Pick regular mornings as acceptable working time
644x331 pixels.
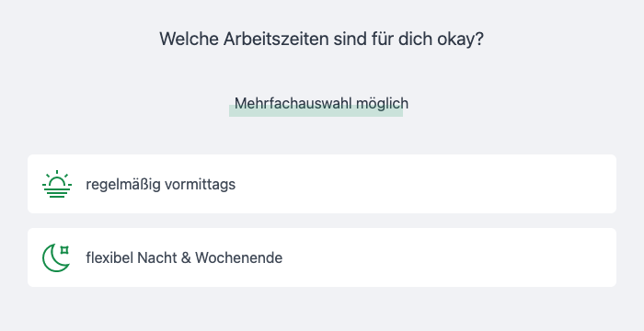click(322, 184)
